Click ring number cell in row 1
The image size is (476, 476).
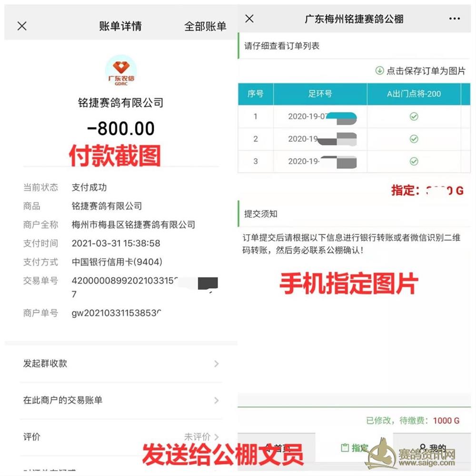click(320, 117)
